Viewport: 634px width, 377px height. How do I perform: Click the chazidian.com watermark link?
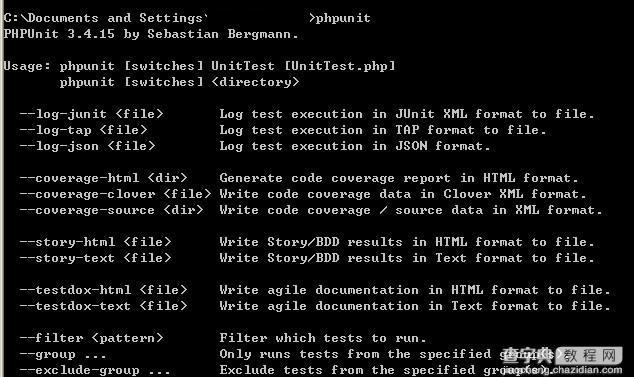click(562, 370)
